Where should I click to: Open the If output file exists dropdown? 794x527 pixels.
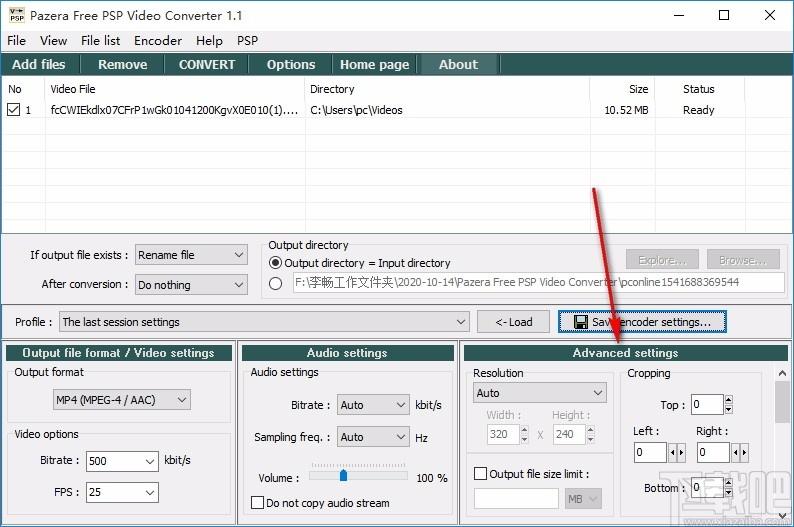(x=191, y=255)
